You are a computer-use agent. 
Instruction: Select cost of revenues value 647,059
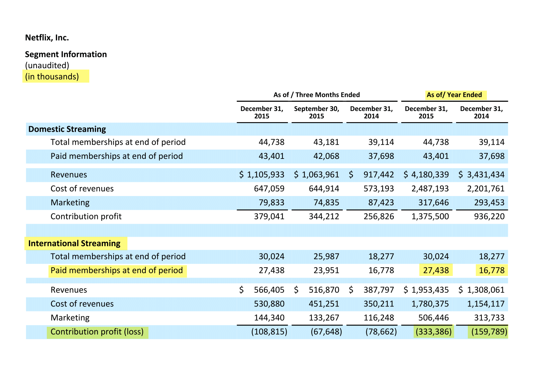pos(269,189)
